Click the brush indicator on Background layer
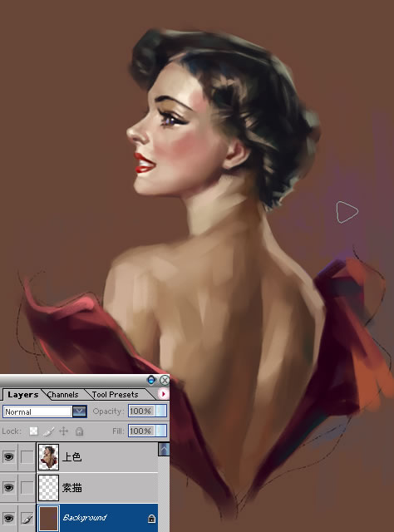 tap(27, 518)
